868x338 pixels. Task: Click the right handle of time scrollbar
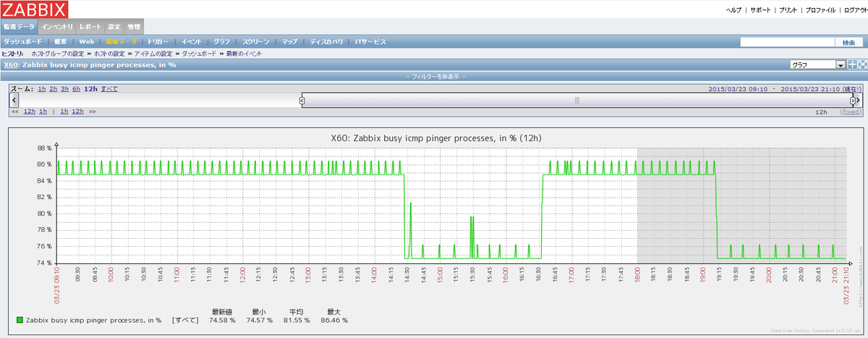coord(851,101)
